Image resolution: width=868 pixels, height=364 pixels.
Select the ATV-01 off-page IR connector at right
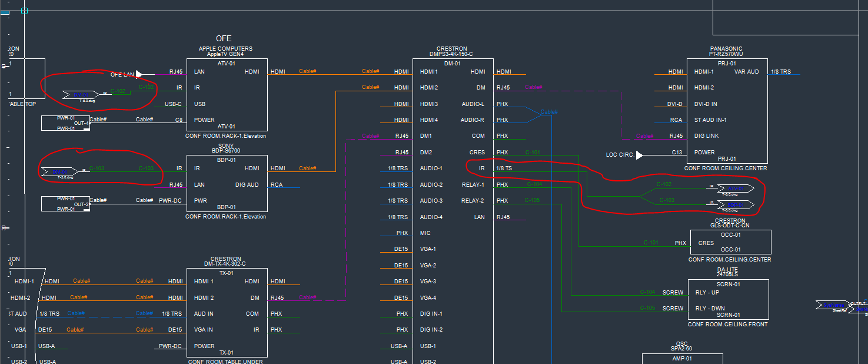pos(735,188)
